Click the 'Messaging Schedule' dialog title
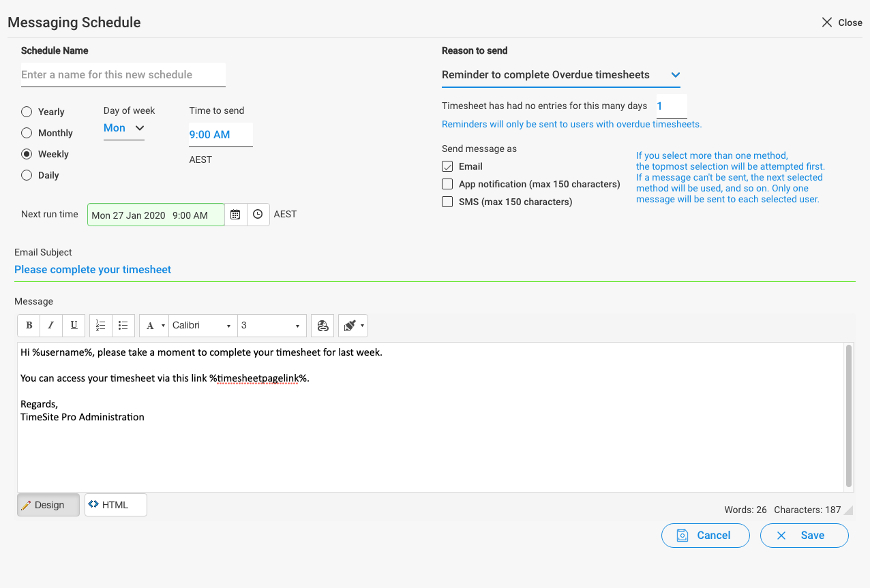Screen dimensions: 870x588 point(74,22)
